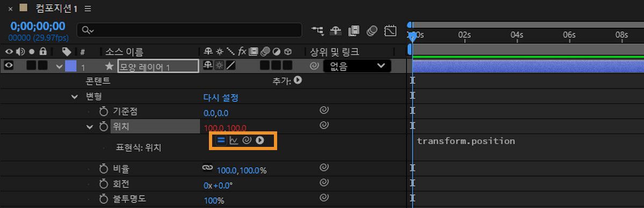Click the 비율 value 100.0,100.0%
Viewport: 644px width, 208px height.
(242, 170)
